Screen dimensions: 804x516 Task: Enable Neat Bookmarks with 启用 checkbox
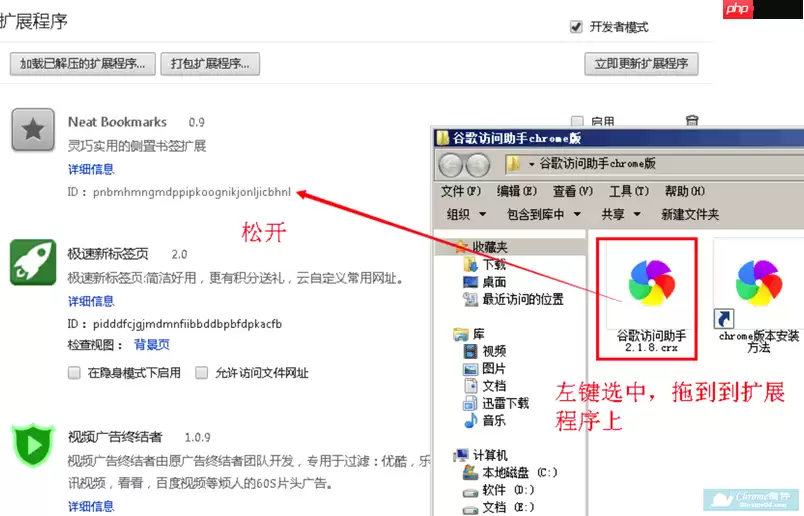click(x=577, y=122)
